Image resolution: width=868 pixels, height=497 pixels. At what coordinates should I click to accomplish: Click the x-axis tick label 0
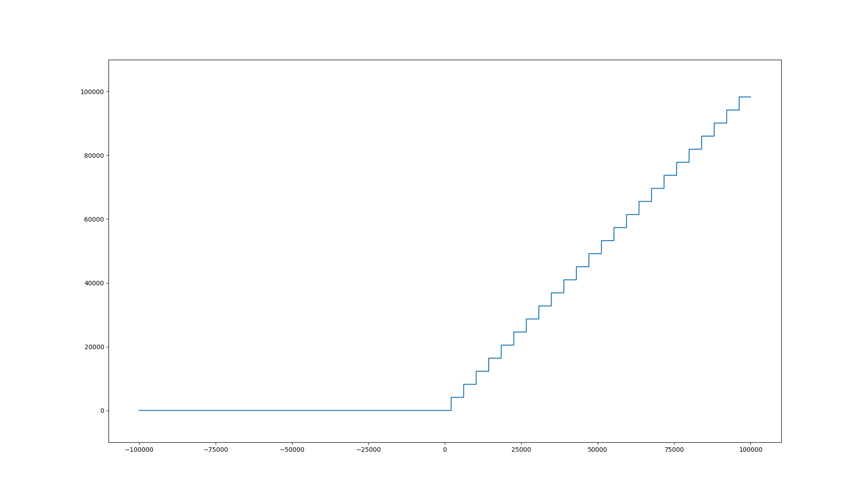tap(445, 450)
